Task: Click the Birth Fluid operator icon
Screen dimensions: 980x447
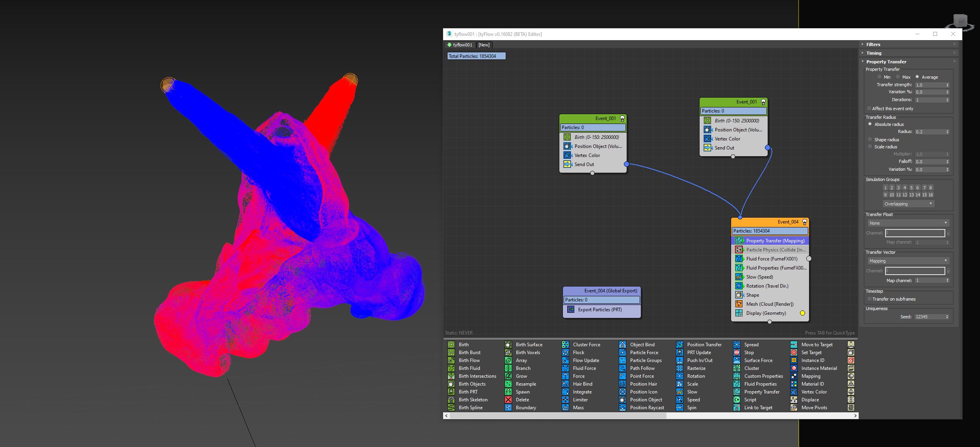Action: pyautogui.click(x=451, y=368)
